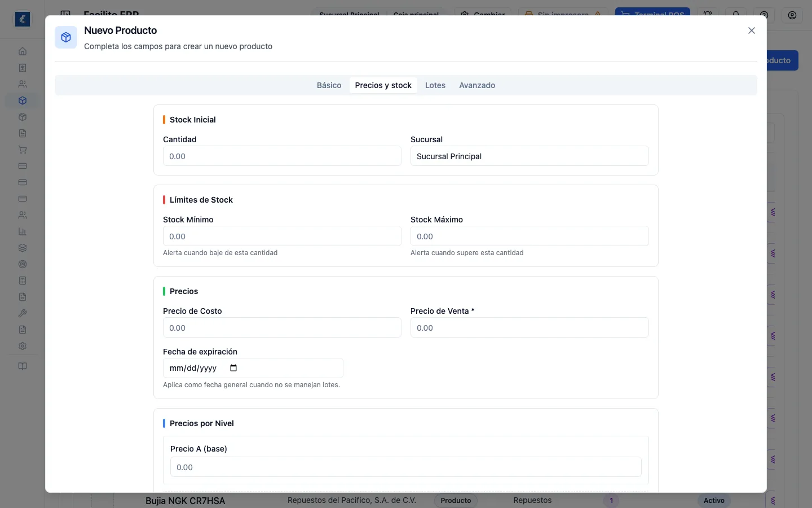The height and width of the screenshot is (508, 812).
Task: Open the user account icon in top bar
Action: [x=792, y=15]
